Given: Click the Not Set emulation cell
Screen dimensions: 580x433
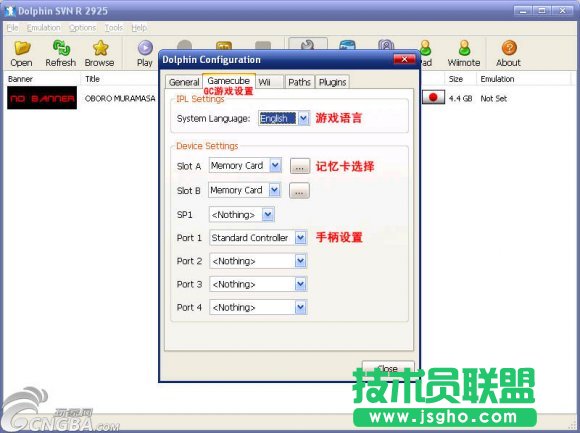Looking at the screenshot, I should tap(493, 98).
